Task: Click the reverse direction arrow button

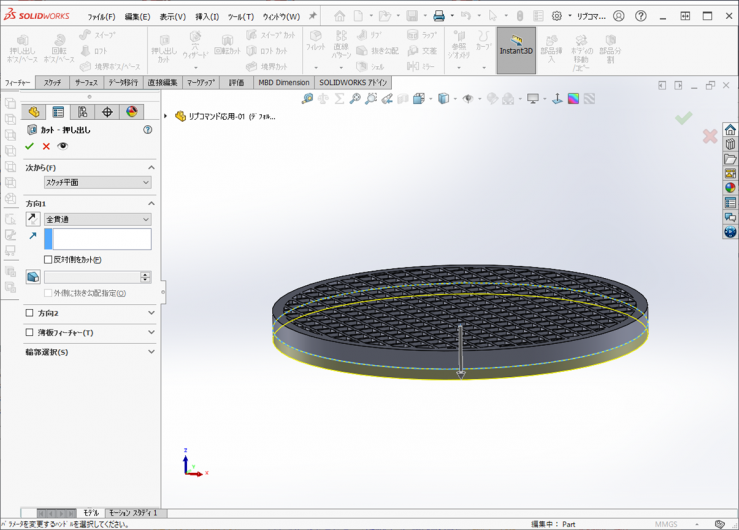Action: pos(32,219)
